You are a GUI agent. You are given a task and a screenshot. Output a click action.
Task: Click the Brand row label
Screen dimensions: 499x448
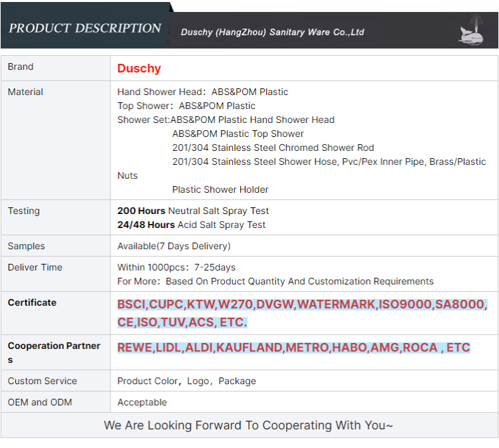pyautogui.click(x=21, y=66)
